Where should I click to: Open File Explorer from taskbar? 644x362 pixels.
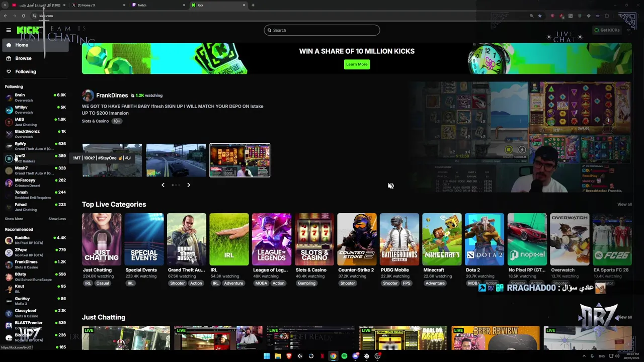pos(278,356)
